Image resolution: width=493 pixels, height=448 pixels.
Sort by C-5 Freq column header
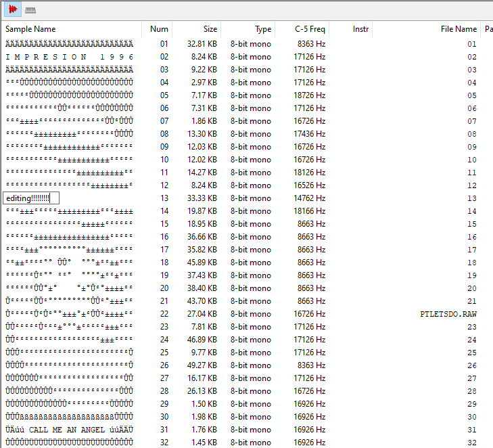[310, 29]
